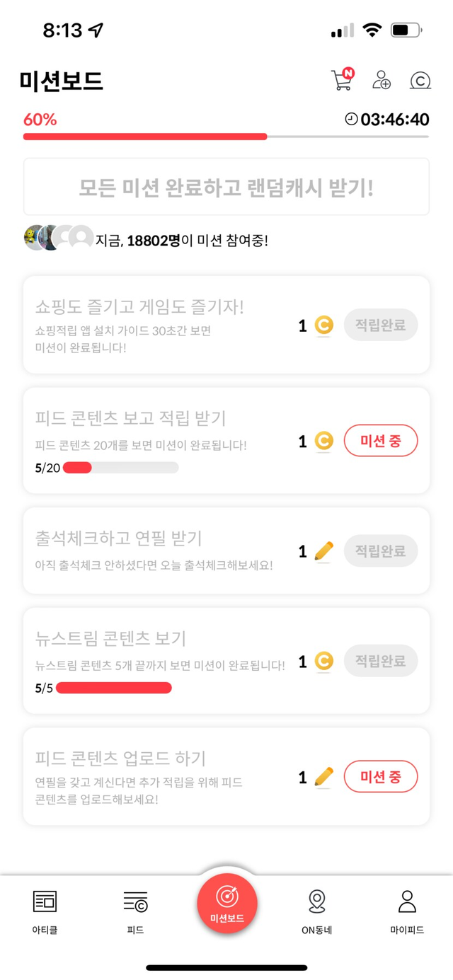
Task: Tap coin icon on shopping game mission
Action: pyautogui.click(x=323, y=325)
